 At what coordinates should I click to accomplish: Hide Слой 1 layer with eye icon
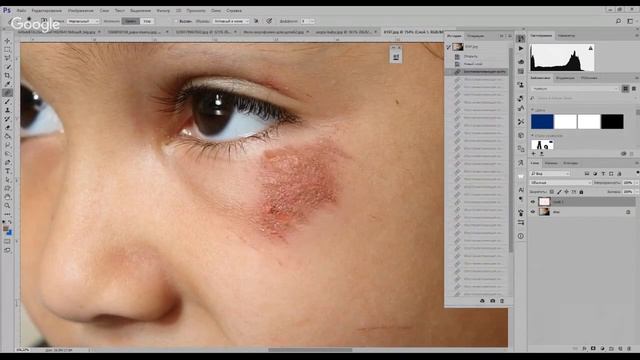click(533, 202)
